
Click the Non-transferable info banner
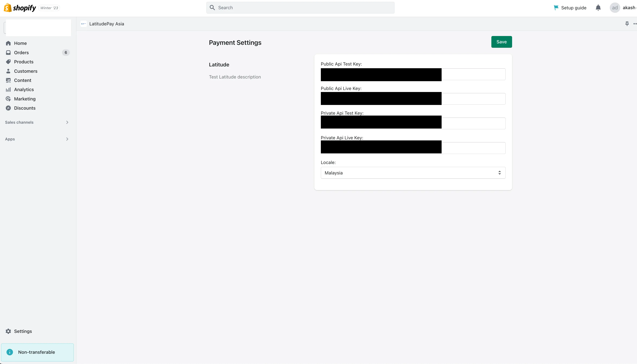[x=37, y=352]
